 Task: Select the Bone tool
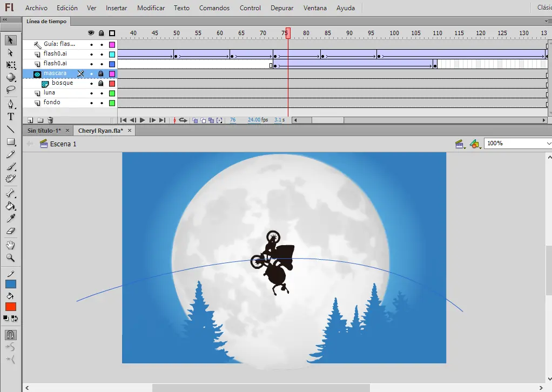(x=11, y=193)
